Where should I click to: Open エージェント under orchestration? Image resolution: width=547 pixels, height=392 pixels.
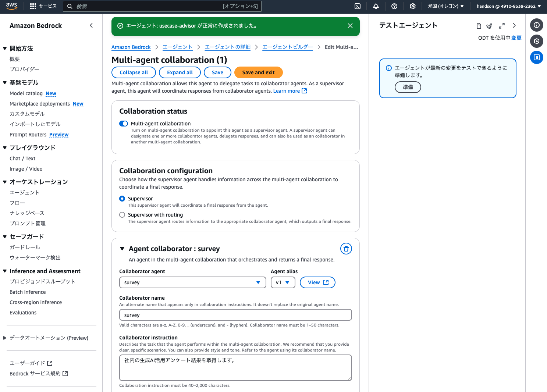coord(25,192)
